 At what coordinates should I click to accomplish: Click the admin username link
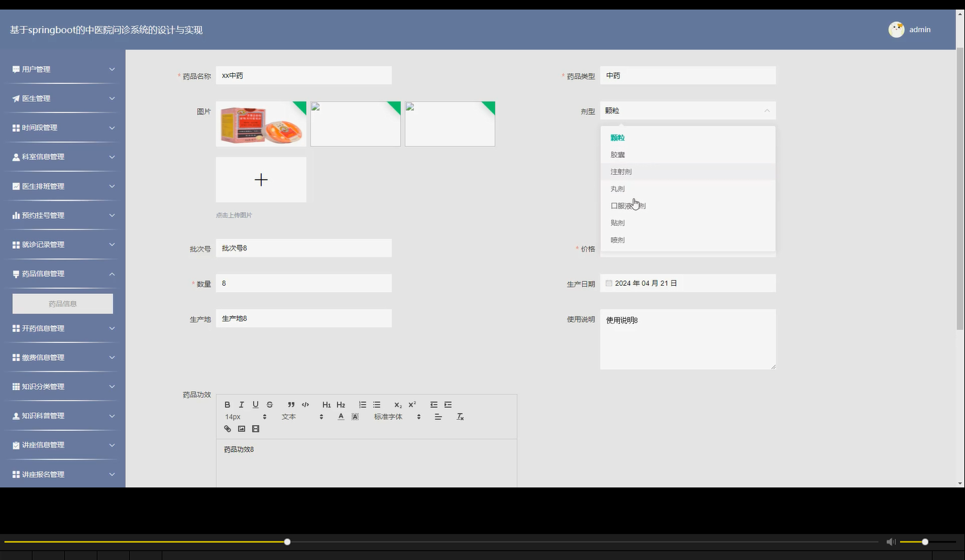[920, 30]
